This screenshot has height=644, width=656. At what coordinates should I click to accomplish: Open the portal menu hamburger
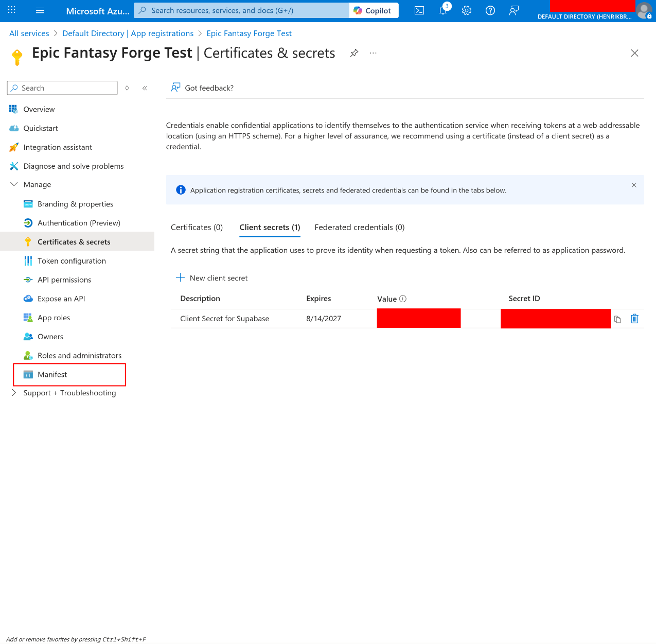[x=40, y=10]
